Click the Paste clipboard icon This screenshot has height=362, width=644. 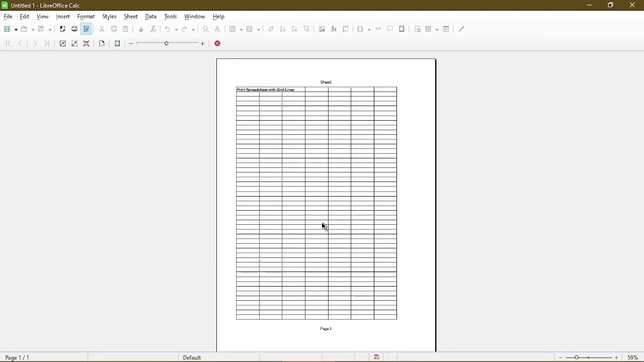click(x=126, y=29)
